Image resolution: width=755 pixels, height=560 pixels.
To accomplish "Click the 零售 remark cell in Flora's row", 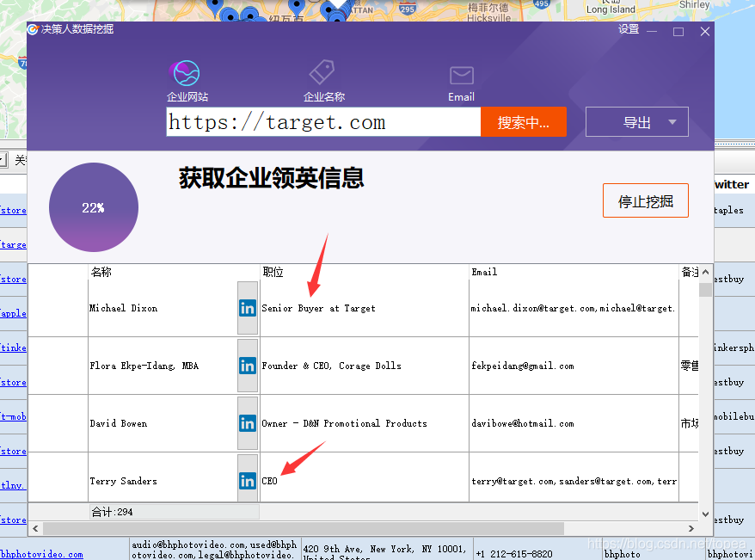I will click(689, 366).
